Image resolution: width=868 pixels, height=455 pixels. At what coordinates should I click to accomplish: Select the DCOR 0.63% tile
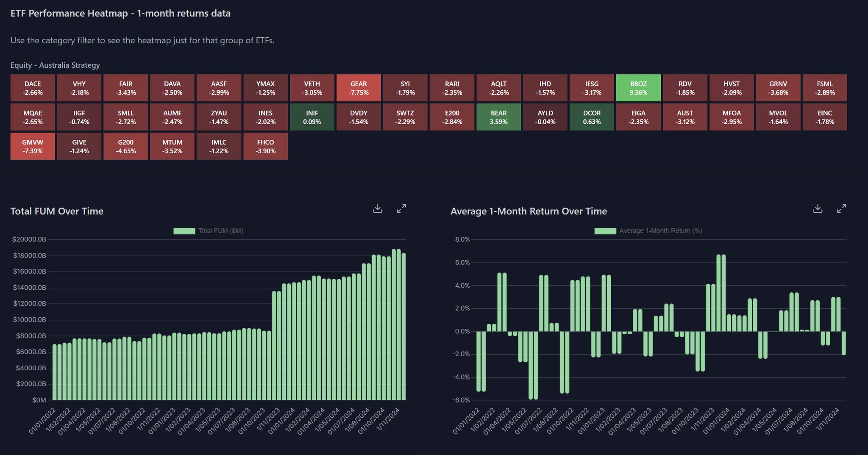pyautogui.click(x=592, y=117)
